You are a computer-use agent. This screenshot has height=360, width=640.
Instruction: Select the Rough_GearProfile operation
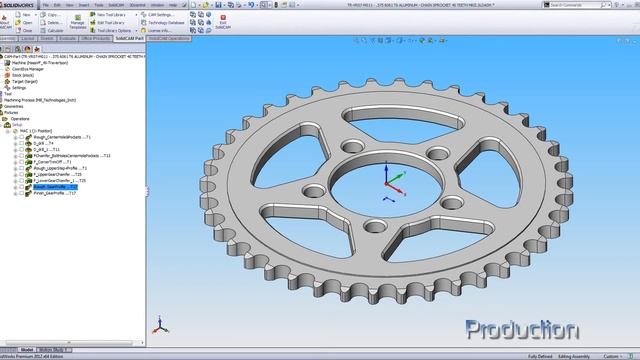click(55, 187)
